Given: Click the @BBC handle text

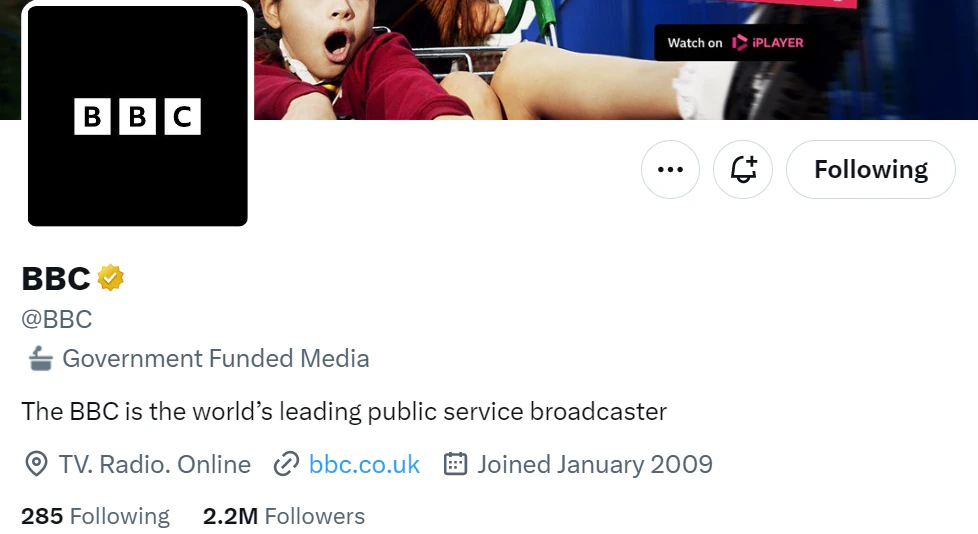Looking at the screenshot, I should tap(57, 319).
